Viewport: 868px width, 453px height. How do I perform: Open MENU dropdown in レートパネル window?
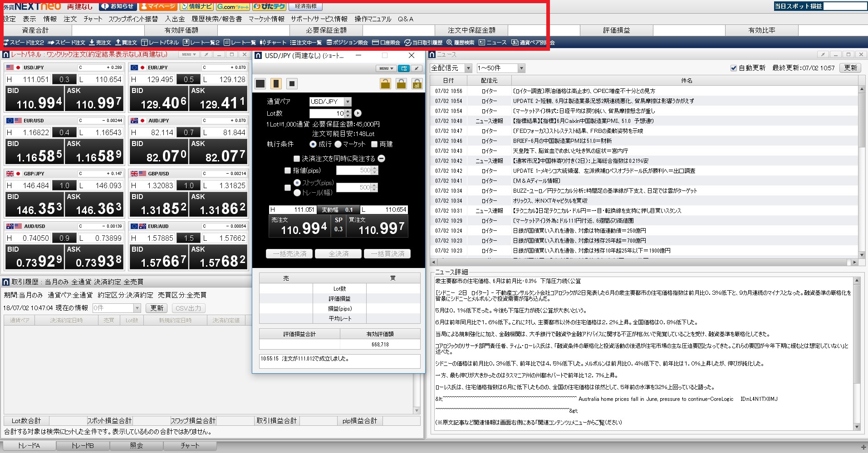point(189,54)
